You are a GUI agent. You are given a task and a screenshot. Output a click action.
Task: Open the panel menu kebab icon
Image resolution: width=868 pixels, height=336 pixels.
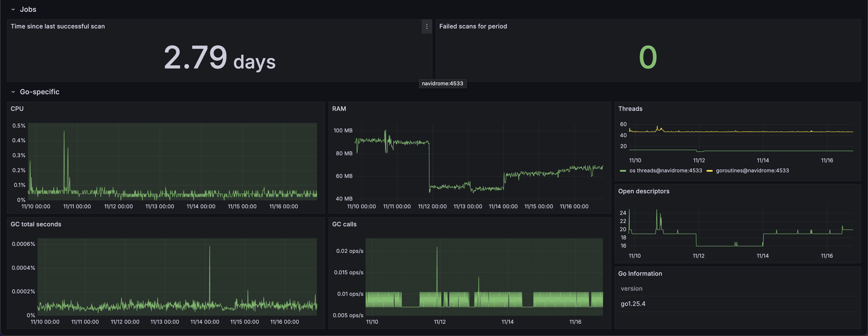427,26
